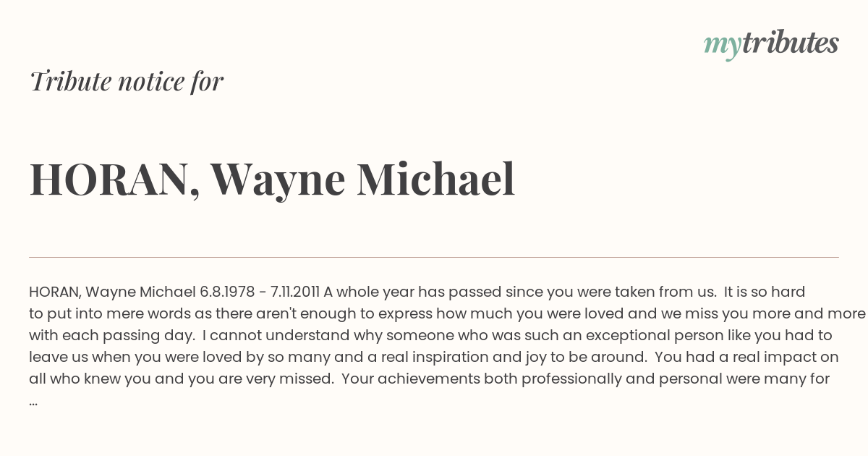
Task: Click the horizontal divider line under the heading
Action: tap(434, 257)
